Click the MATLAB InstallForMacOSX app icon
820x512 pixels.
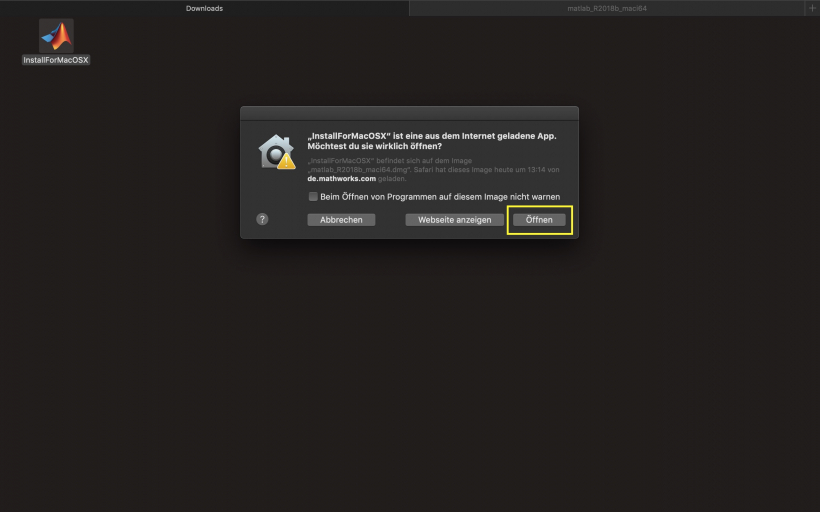(56, 36)
